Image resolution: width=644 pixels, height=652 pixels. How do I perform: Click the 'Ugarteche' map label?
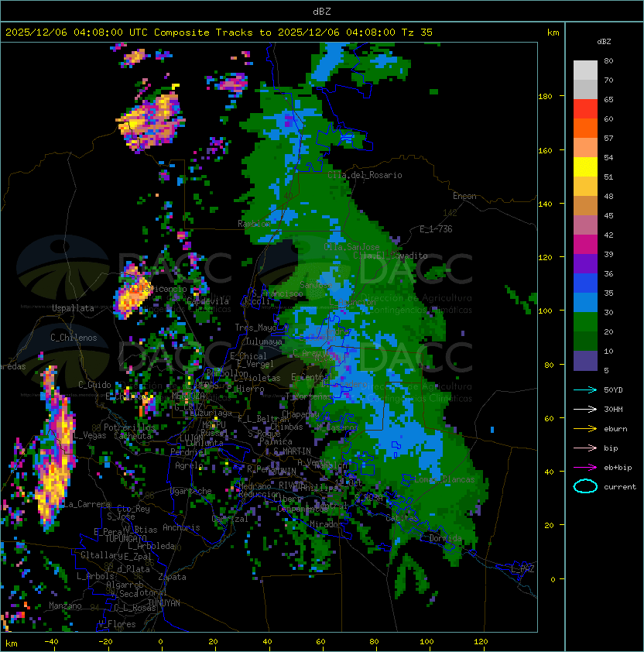pos(191,491)
